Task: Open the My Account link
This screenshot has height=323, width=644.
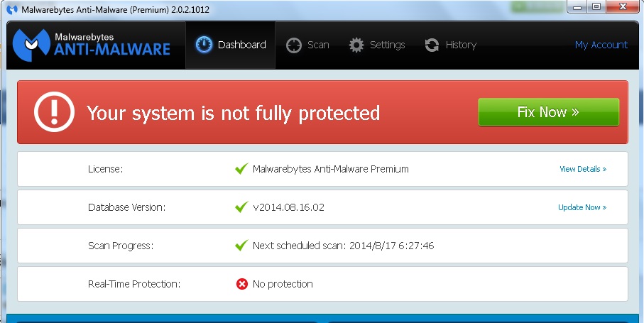Action: pyautogui.click(x=601, y=45)
